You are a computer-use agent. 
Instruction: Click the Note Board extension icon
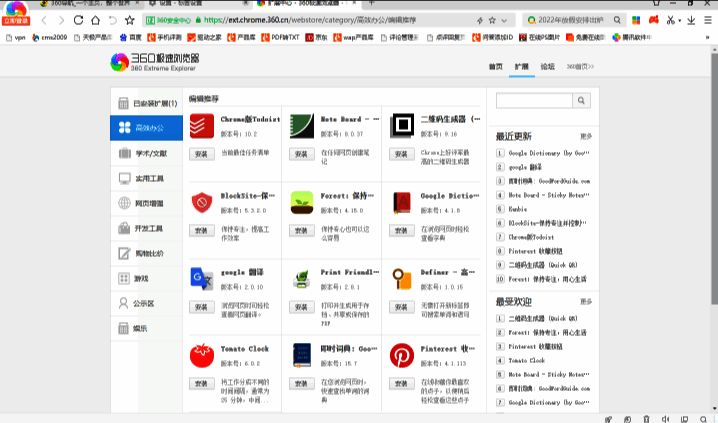302,126
